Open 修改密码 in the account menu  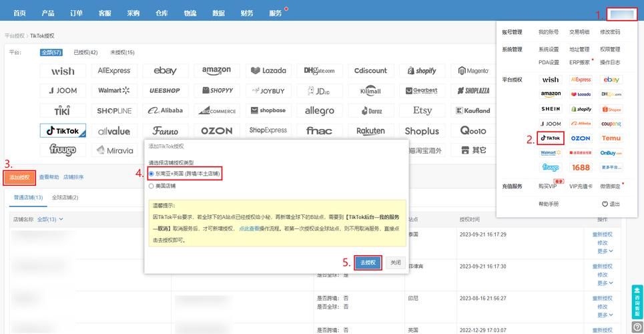click(x=610, y=31)
